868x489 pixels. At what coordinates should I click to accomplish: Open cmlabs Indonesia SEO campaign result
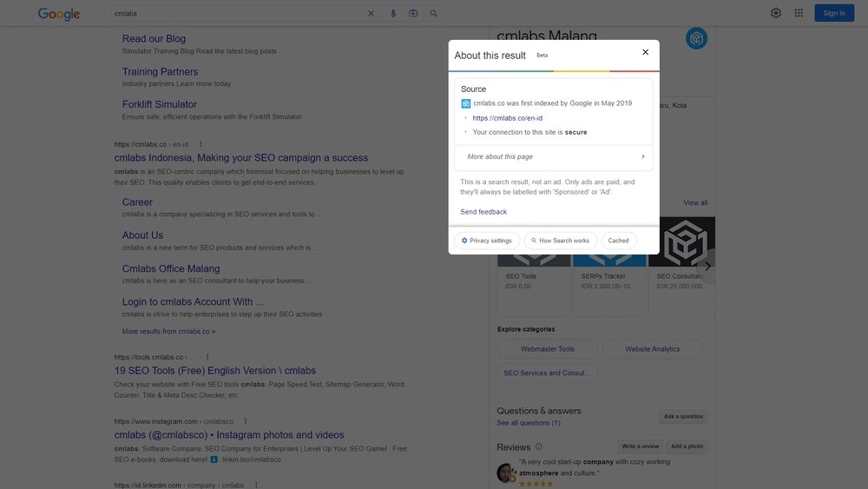[240, 158]
